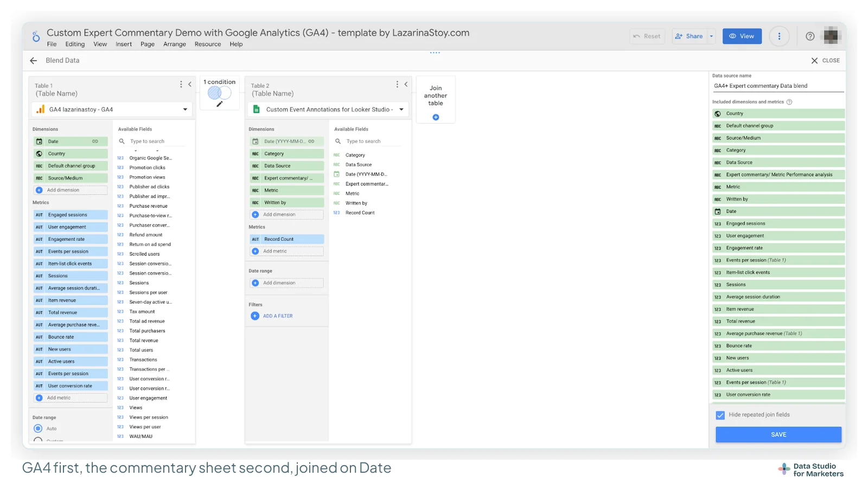Viewport: 868px width, 489px height.
Task: Click the Reset button
Action: click(x=647, y=36)
